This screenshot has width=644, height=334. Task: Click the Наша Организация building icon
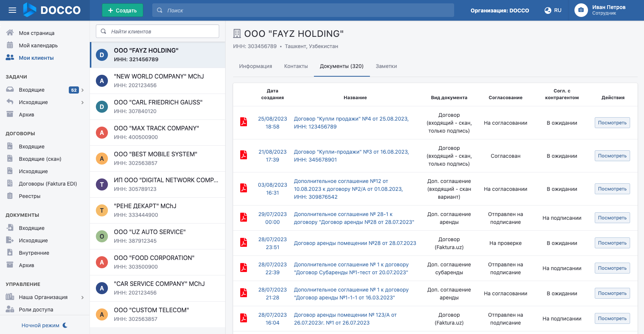point(10,297)
